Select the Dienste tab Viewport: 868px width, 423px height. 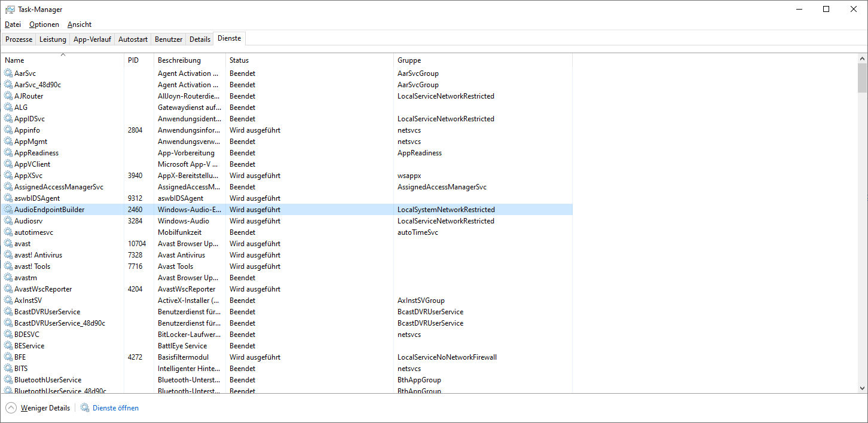[x=230, y=38]
